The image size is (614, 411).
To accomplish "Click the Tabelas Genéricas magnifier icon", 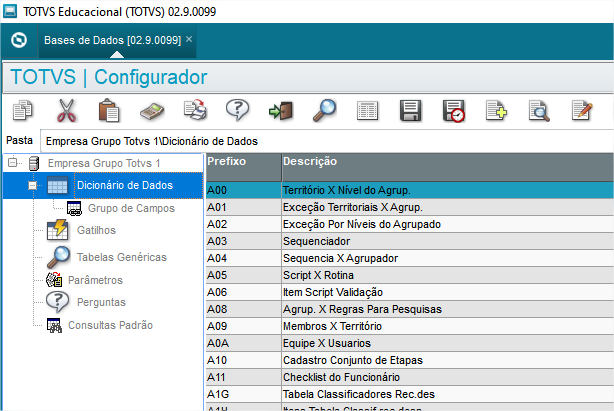I will coord(59,257).
